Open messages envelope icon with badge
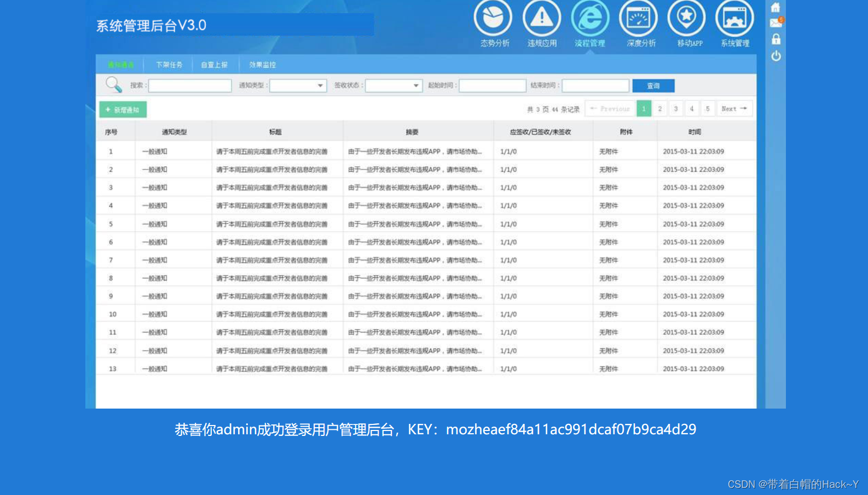The image size is (868, 495). pyautogui.click(x=777, y=22)
